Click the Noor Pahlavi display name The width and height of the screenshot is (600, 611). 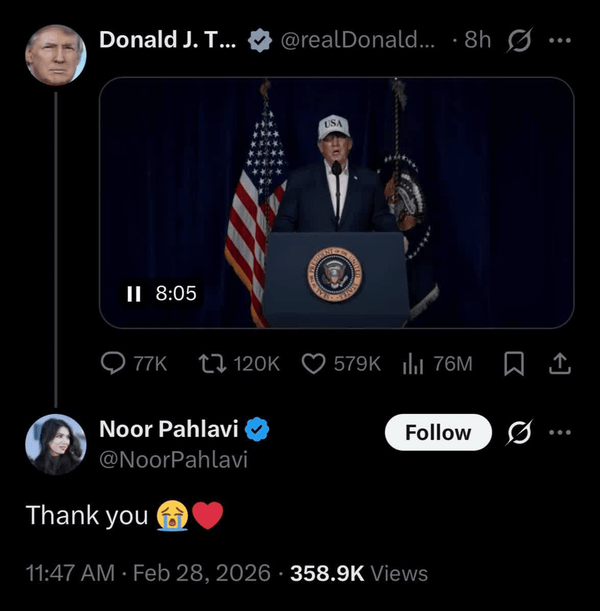(168, 429)
